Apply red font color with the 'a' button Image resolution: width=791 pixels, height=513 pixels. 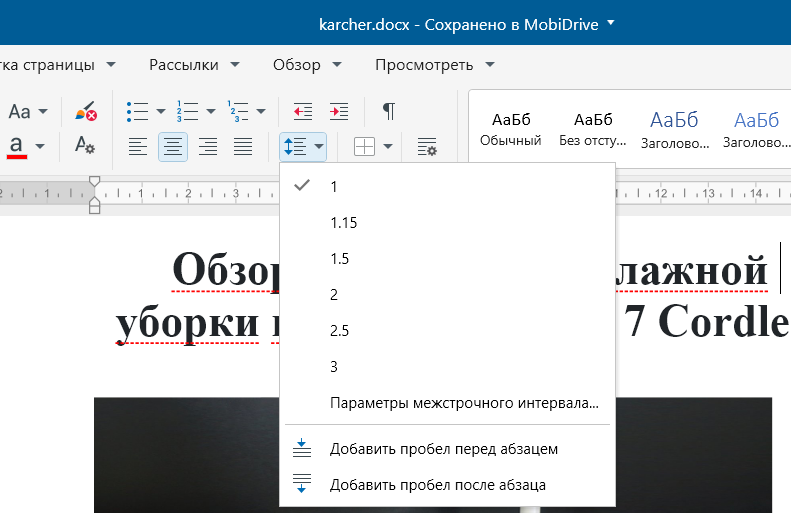coord(17,146)
